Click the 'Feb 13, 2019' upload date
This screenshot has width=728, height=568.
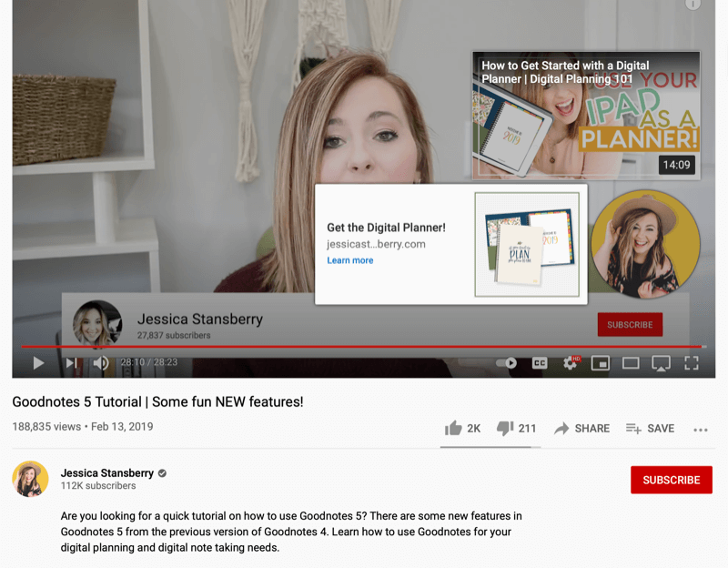click(122, 427)
